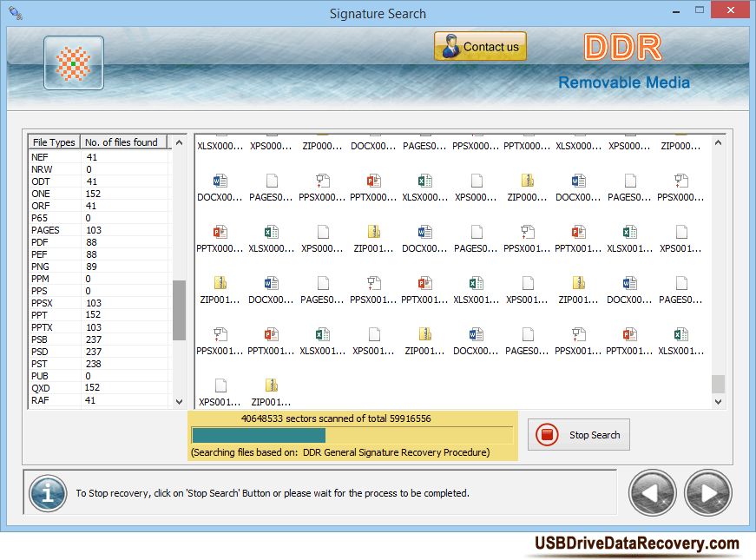Select the PNG file type row
The width and height of the screenshot is (756, 560).
click(x=99, y=267)
